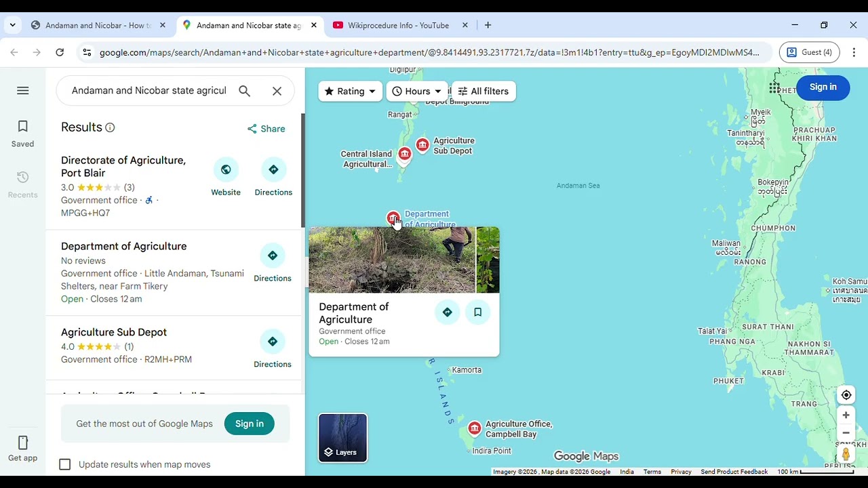Get Directions to Directorate of Agriculture, Port Blair
868x488 pixels.
pyautogui.click(x=273, y=178)
